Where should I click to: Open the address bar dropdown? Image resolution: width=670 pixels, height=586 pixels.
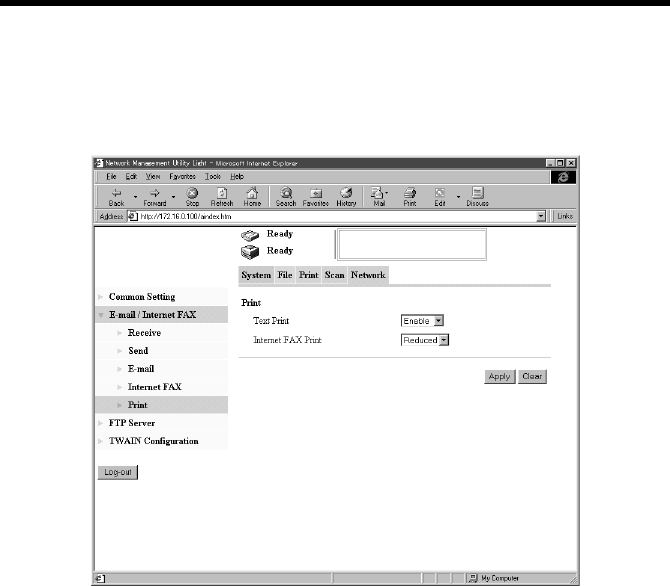pos(541,216)
